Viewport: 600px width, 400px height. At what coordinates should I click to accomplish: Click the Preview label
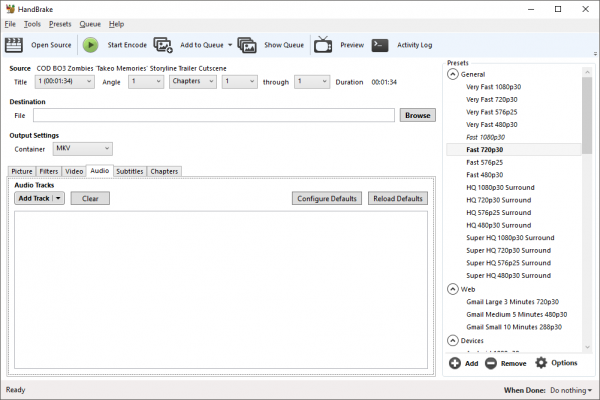[x=352, y=45]
